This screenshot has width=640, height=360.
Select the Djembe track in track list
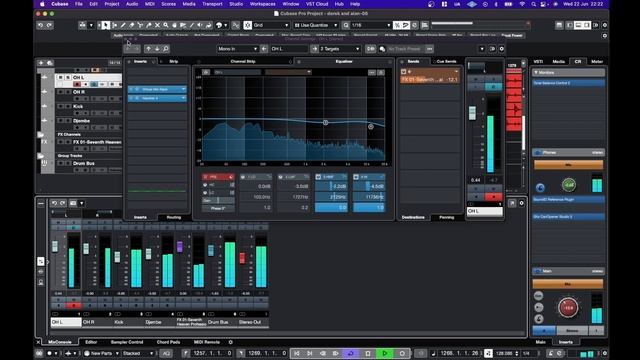(x=81, y=121)
